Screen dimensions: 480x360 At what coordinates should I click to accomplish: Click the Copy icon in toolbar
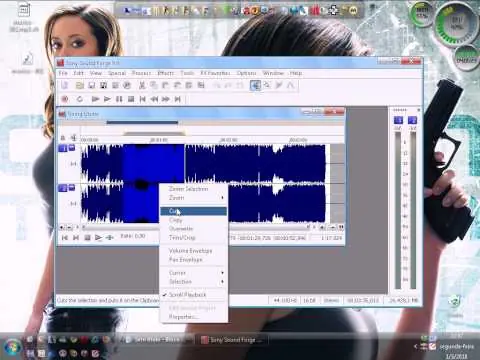point(154,85)
